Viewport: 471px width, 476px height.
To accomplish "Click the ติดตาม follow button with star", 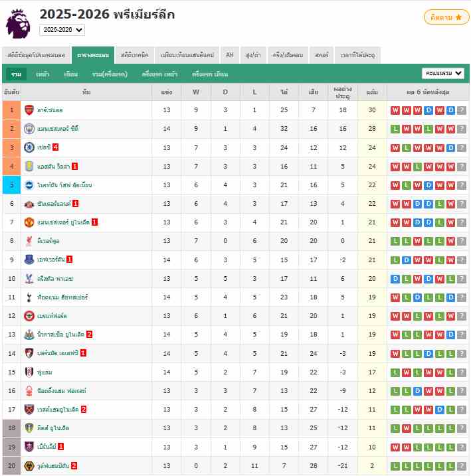I will pos(446,17).
